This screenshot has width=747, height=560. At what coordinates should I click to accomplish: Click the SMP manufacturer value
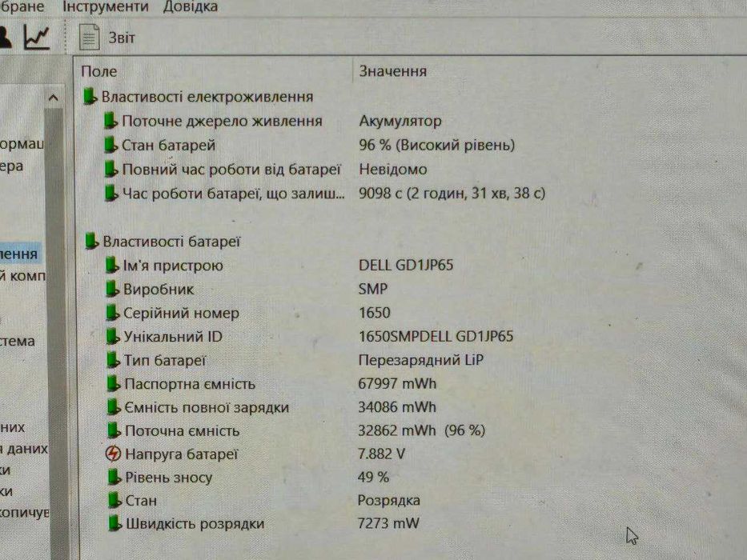click(x=373, y=289)
